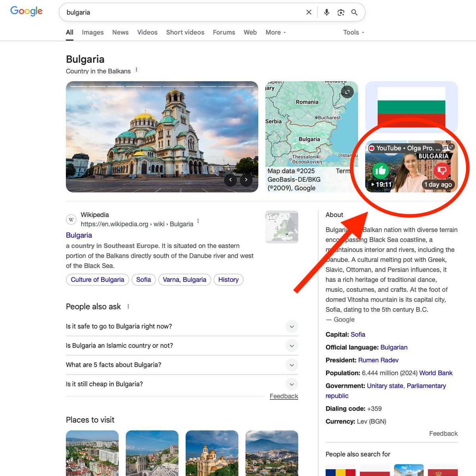Viewport: 476px width, 476px height.
Task: Switch to the Videos tab
Action: pyautogui.click(x=147, y=33)
